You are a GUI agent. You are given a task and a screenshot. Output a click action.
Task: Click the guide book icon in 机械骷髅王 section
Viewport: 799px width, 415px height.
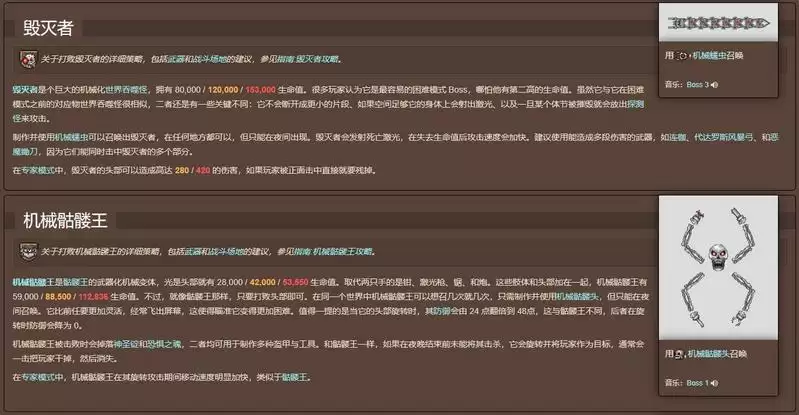click(x=24, y=250)
